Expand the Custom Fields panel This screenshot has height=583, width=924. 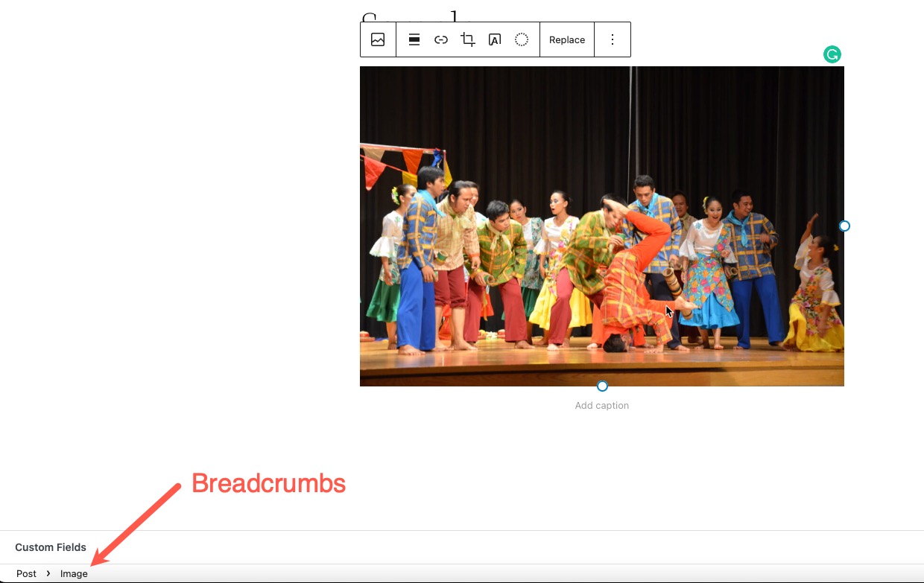[x=462, y=547]
